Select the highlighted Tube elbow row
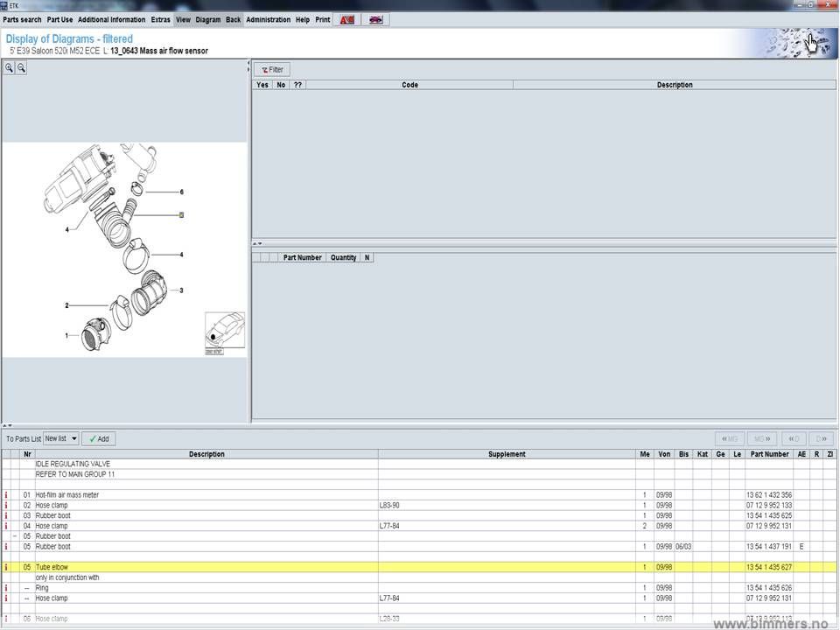Screen dimensions: 840x630 [x=419, y=567]
